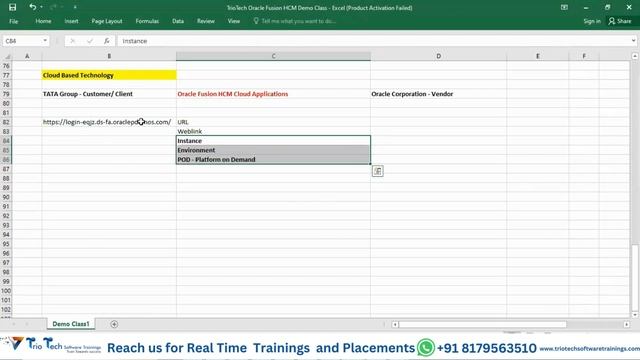Click the Name Box showing C84
The image size is (640, 360).
click(22, 41)
